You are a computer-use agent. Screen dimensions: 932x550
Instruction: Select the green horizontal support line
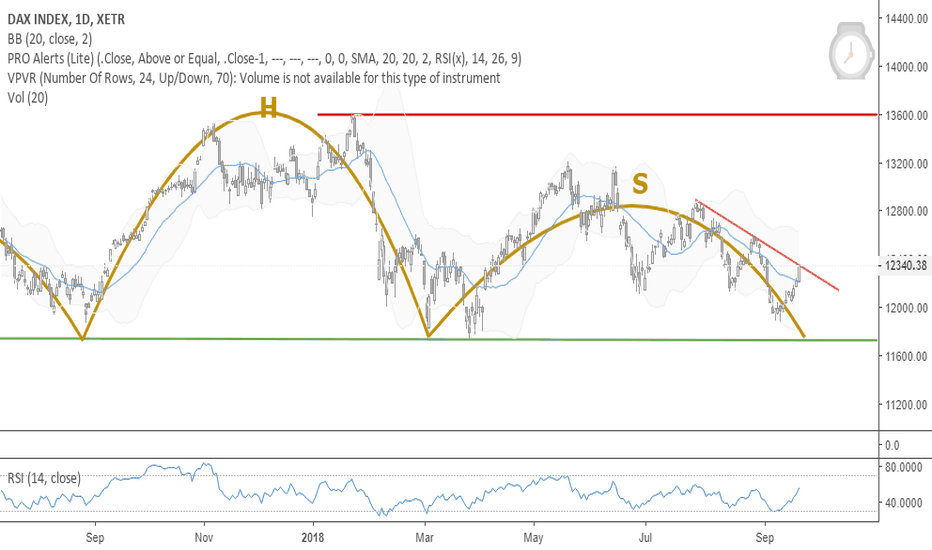(439, 340)
